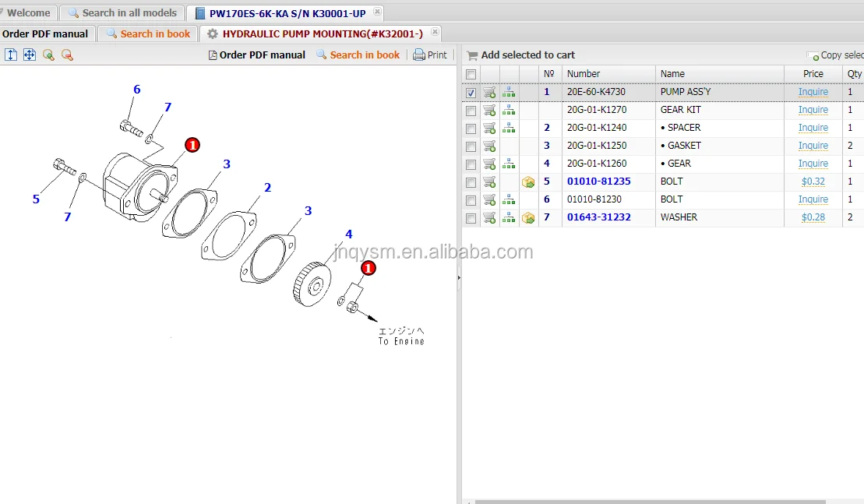Expand the hierarchy tree icon for bolt 01010-81230
This screenshot has height=504, width=864.
(x=509, y=200)
